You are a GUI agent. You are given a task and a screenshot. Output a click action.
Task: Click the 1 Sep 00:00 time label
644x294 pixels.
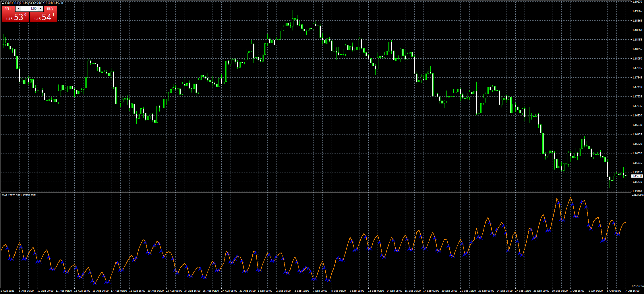(x=265, y=291)
